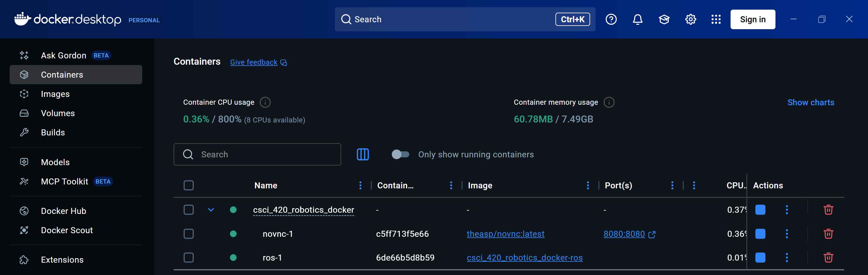
Task: Open notifications bell icon
Action: (637, 20)
